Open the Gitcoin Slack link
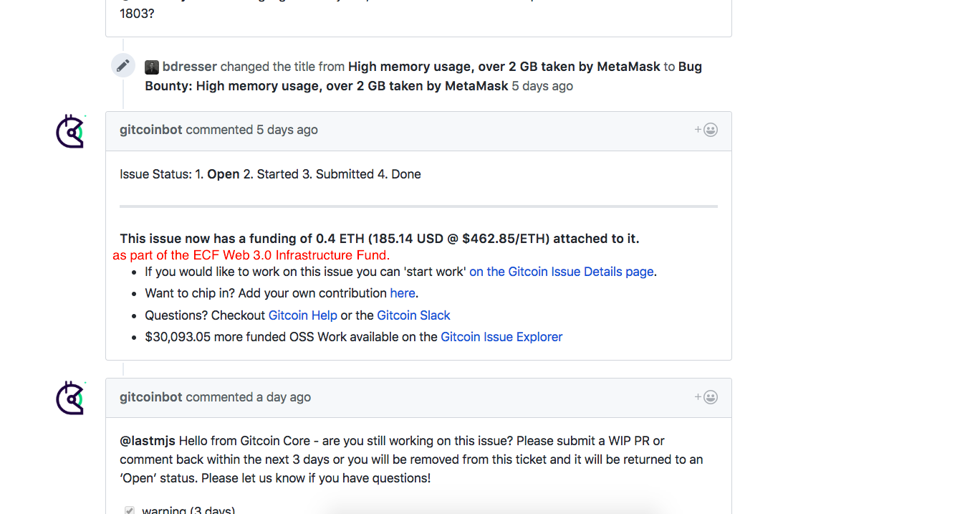 click(413, 315)
